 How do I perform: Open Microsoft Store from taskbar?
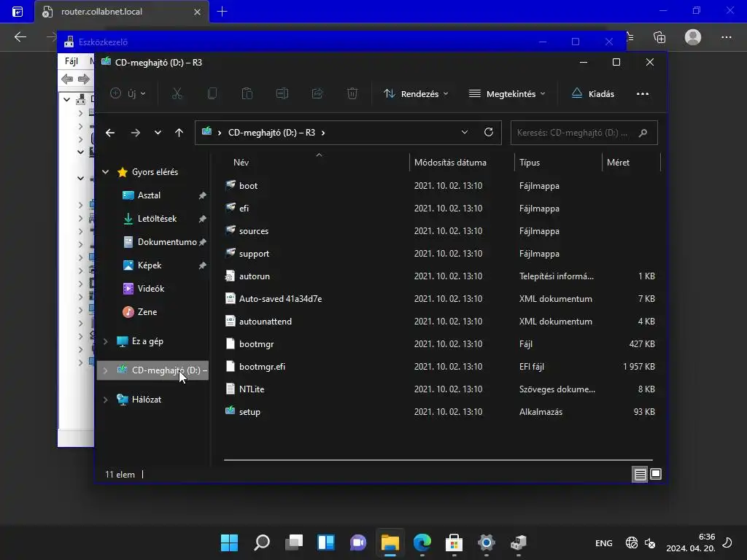[454, 542]
